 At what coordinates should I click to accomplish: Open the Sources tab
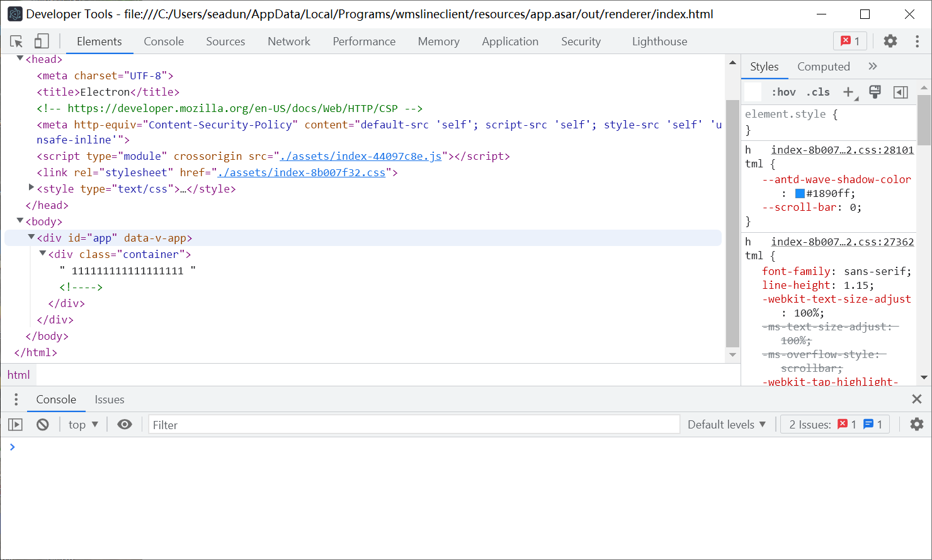225,42
